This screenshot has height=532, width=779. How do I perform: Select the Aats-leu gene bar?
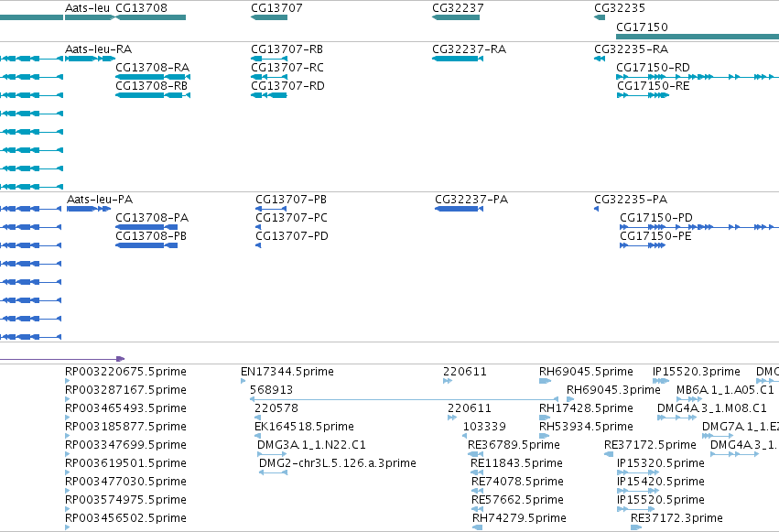pos(90,17)
